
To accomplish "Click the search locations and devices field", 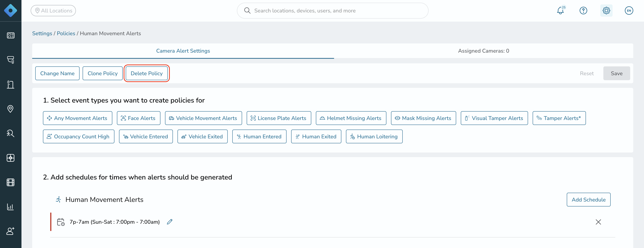I will (x=333, y=11).
